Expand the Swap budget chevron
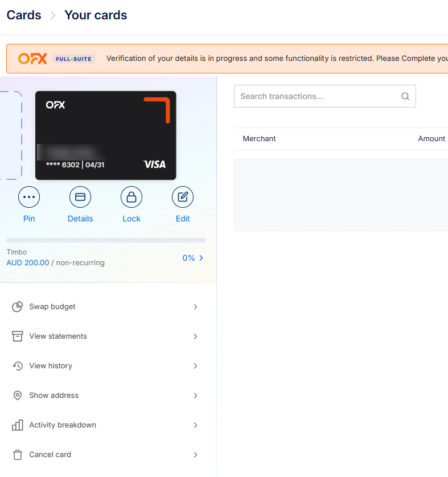Viewport: 448px width, 477px height. point(196,307)
